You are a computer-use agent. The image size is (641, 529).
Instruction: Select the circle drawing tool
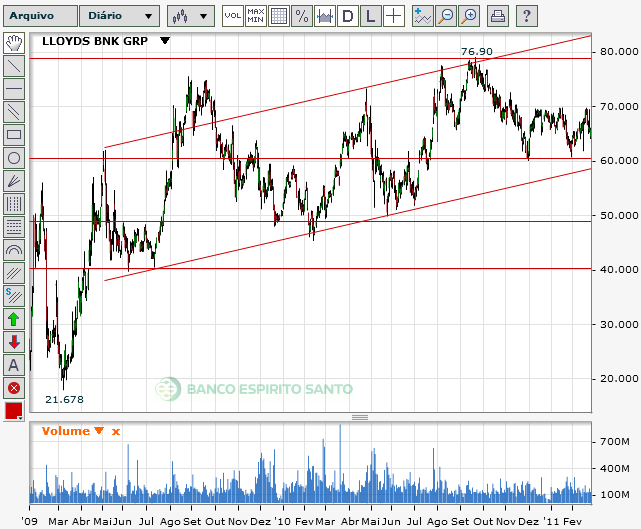14,158
